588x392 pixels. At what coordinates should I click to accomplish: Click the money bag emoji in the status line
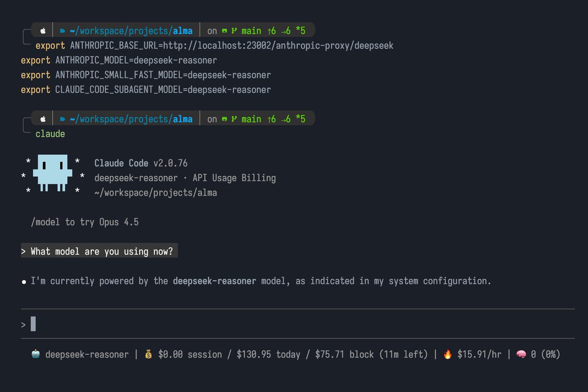148,354
